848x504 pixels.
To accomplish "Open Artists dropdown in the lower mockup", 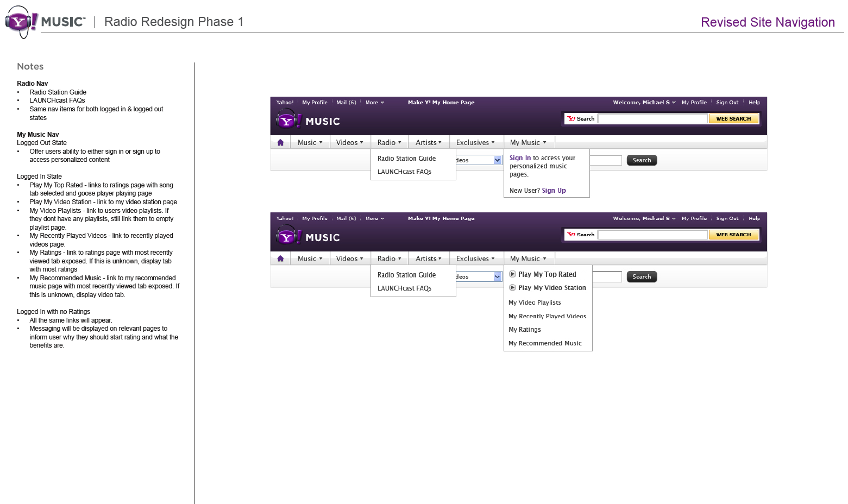I will click(x=428, y=259).
